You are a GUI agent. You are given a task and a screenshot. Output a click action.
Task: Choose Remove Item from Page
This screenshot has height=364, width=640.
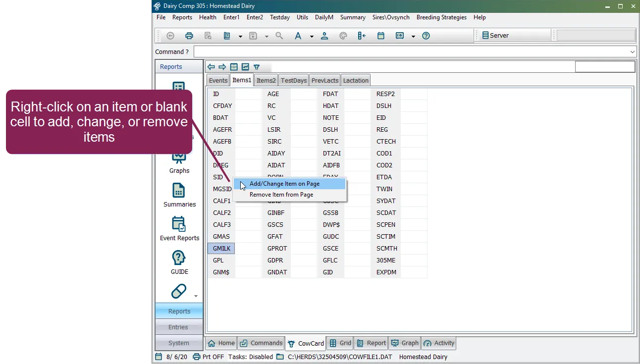(290, 195)
